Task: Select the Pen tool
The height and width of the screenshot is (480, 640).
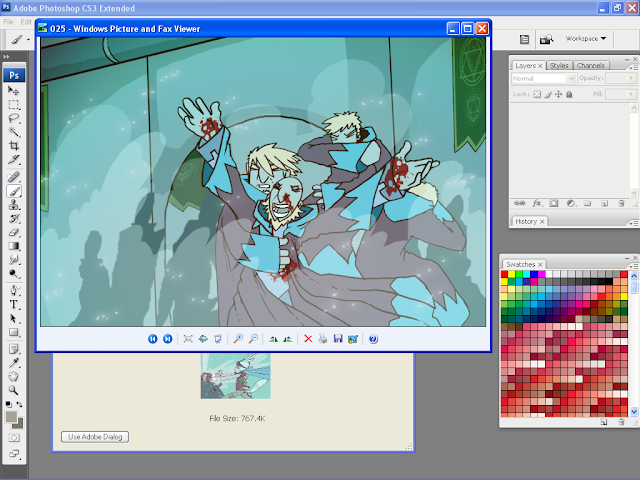Action: coord(13,290)
